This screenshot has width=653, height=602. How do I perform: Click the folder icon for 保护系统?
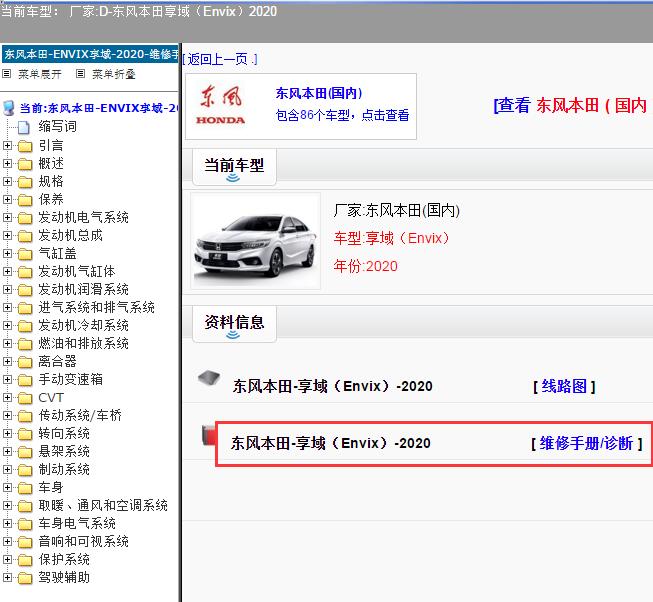click(x=25, y=560)
